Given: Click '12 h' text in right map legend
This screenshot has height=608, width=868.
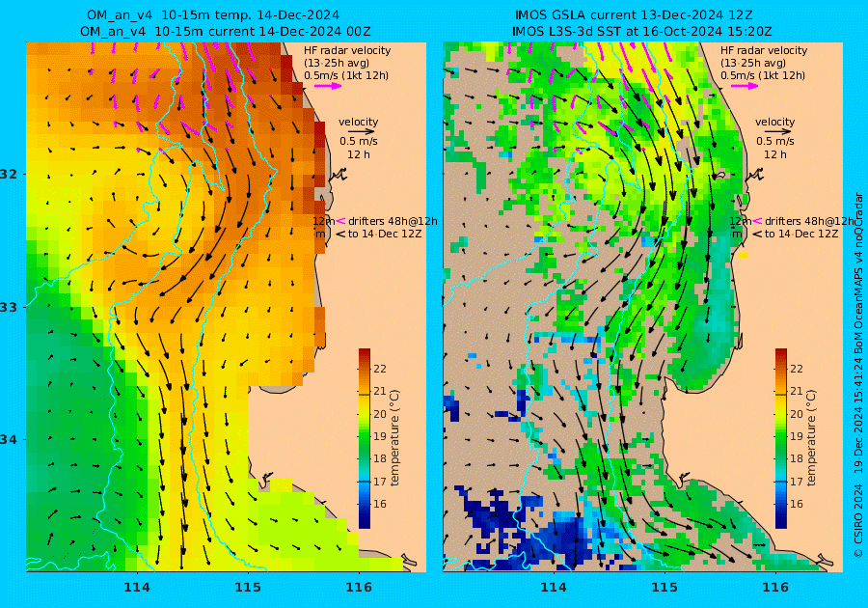Looking at the screenshot, I should [x=775, y=154].
